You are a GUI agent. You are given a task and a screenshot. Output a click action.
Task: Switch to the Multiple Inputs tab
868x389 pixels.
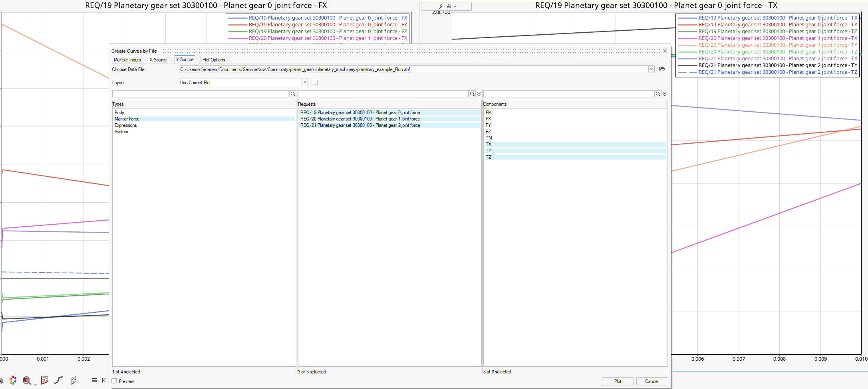(x=127, y=60)
